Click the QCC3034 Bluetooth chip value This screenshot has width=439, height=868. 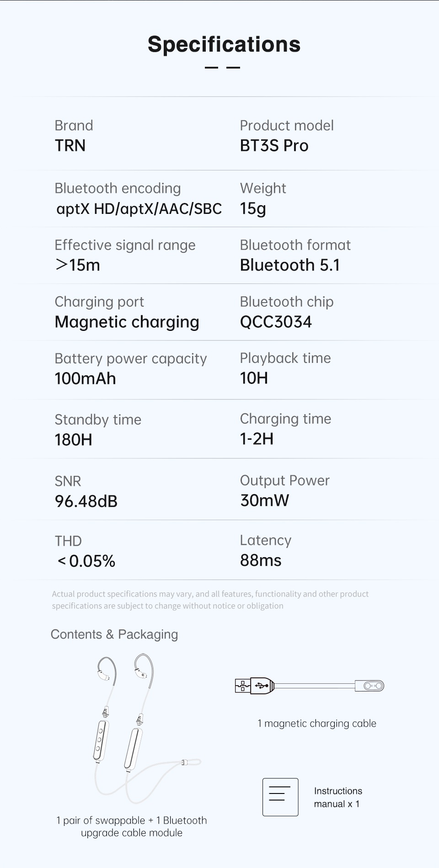[x=276, y=322]
